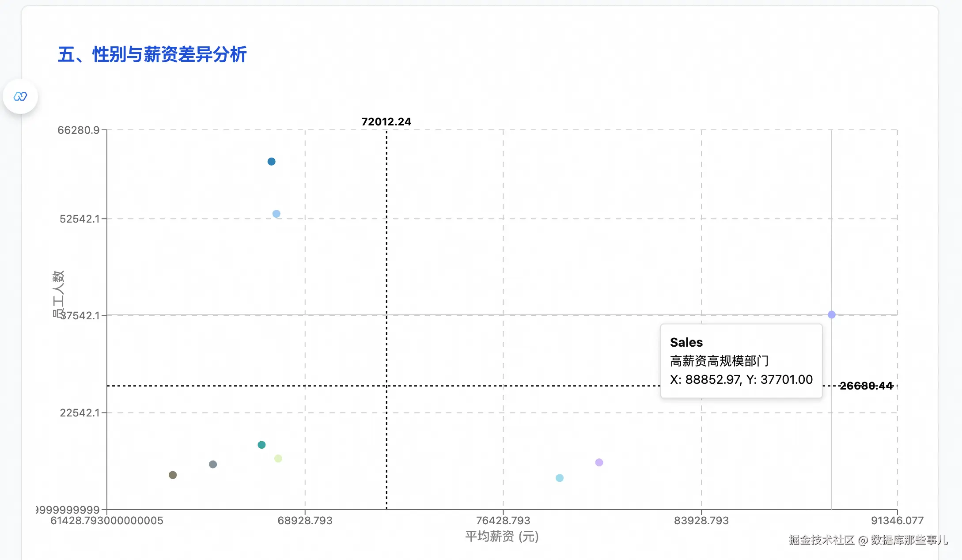Click the light violet point near bottom right
This screenshot has width=962, height=560.
599,462
